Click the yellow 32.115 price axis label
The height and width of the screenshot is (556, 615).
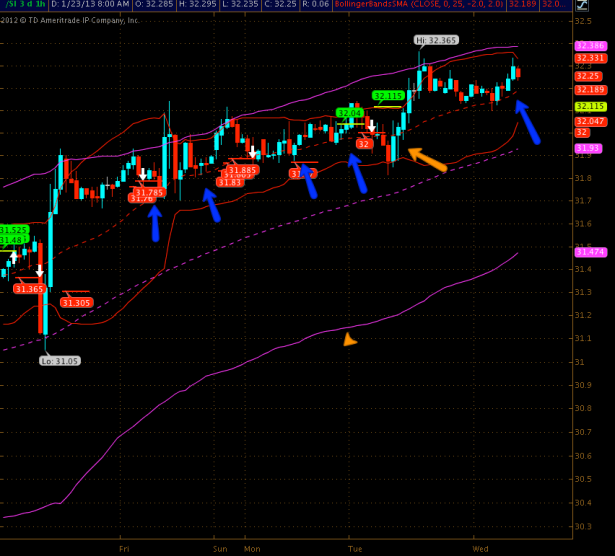(x=588, y=106)
